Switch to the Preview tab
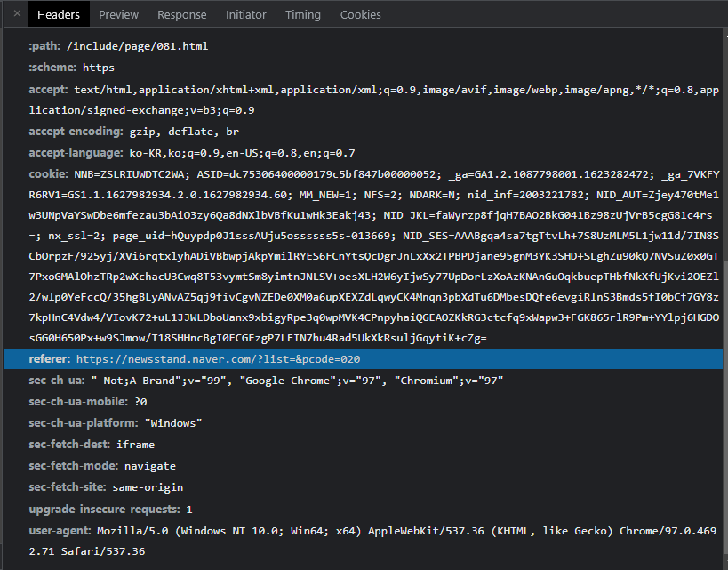 (x=118, y=13)
